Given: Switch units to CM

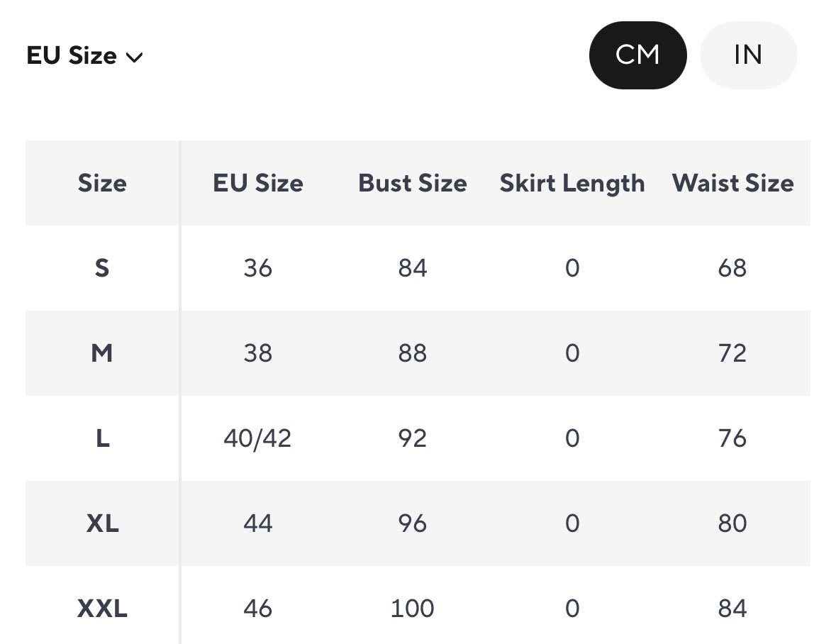Looking at the screenshot, I should pyautogui.click(x=637, y=55).
